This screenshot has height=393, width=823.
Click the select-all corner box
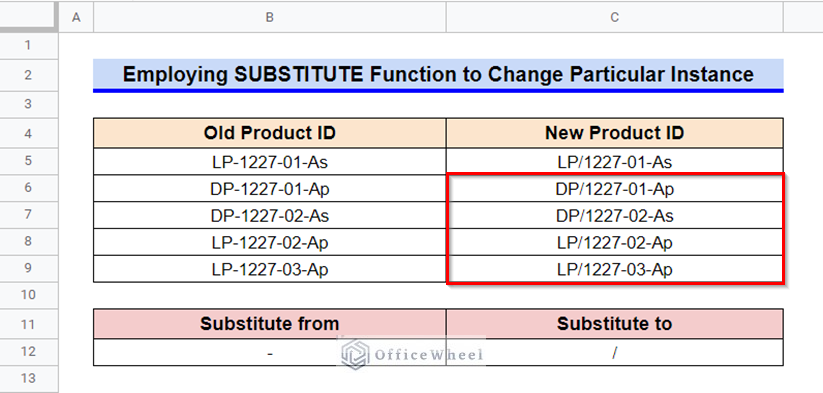click(28, 17)
